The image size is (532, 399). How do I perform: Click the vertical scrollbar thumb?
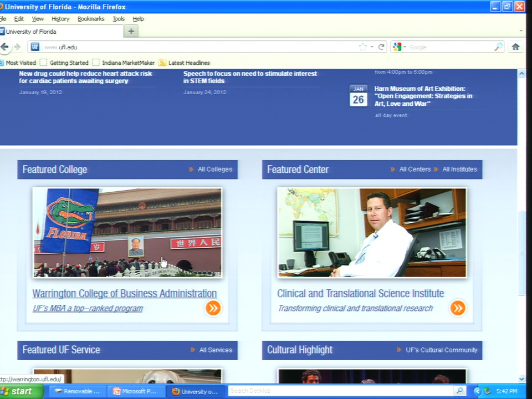coord(521,253)
